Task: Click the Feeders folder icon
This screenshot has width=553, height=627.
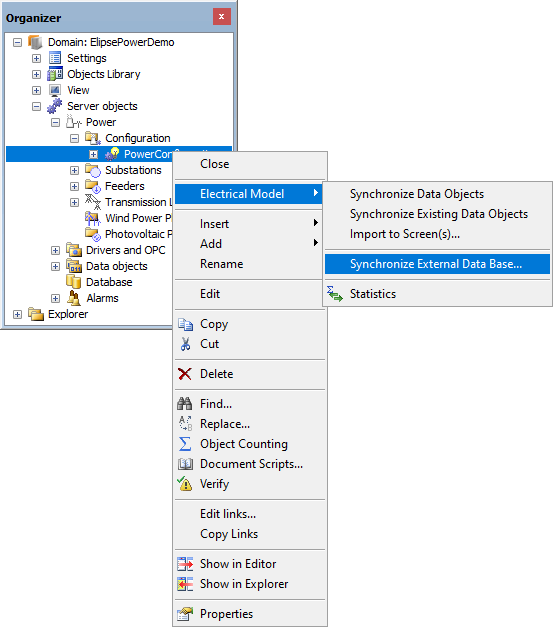Action: [93, 186]
